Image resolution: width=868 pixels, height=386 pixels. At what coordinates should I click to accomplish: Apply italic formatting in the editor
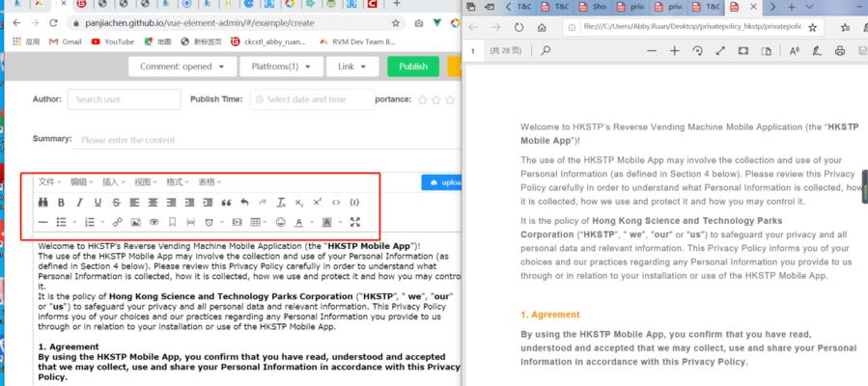(80, 203)
